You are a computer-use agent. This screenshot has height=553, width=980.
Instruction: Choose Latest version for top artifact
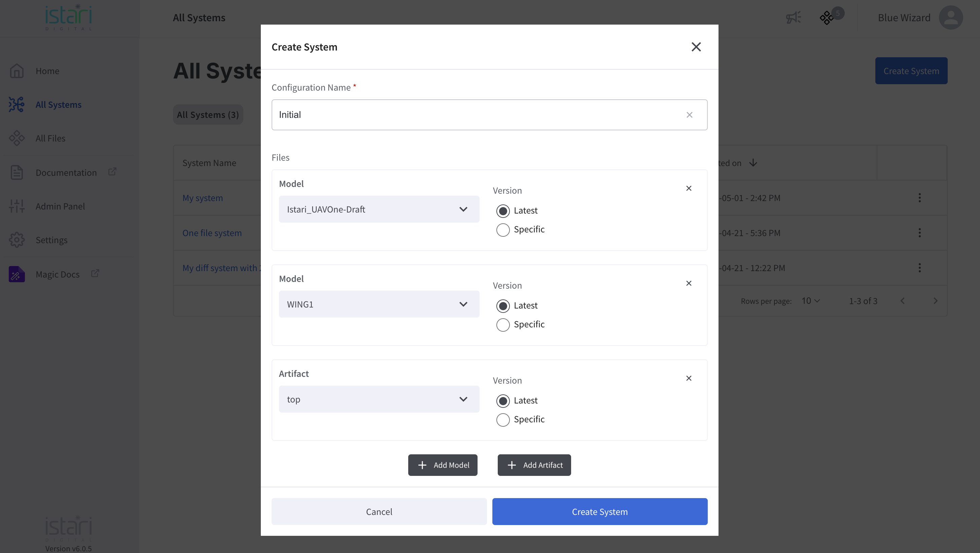(x=503, y=401)
